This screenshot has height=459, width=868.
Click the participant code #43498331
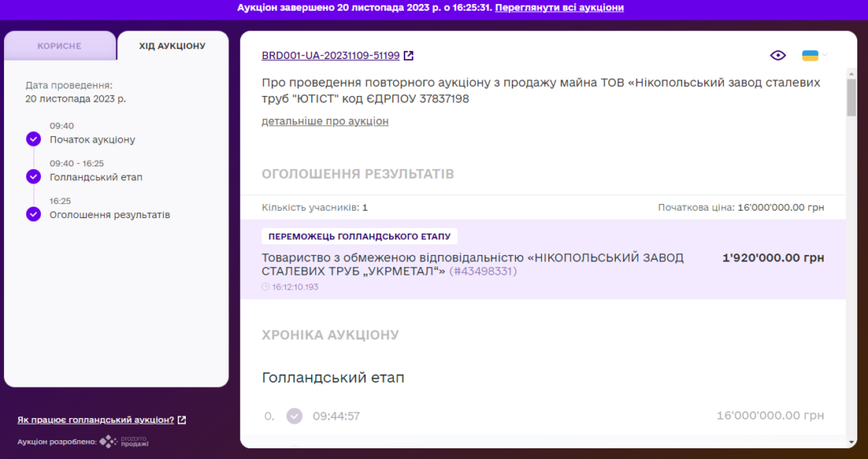482,271
